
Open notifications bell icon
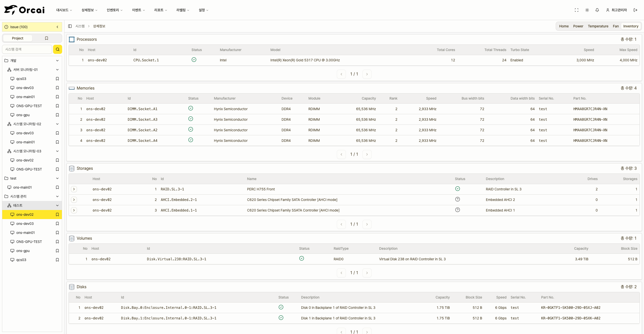pos(597,10)
